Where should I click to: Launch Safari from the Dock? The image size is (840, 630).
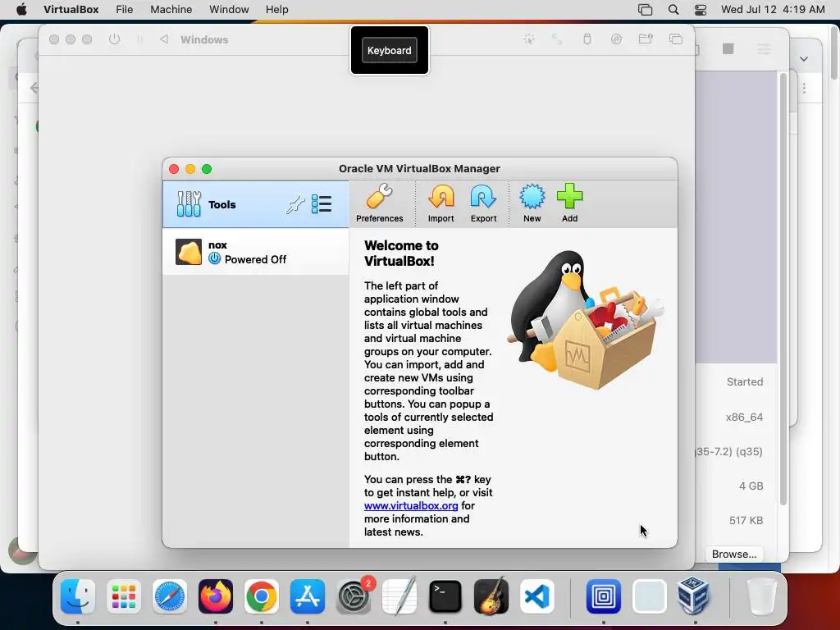coord(170,596)
